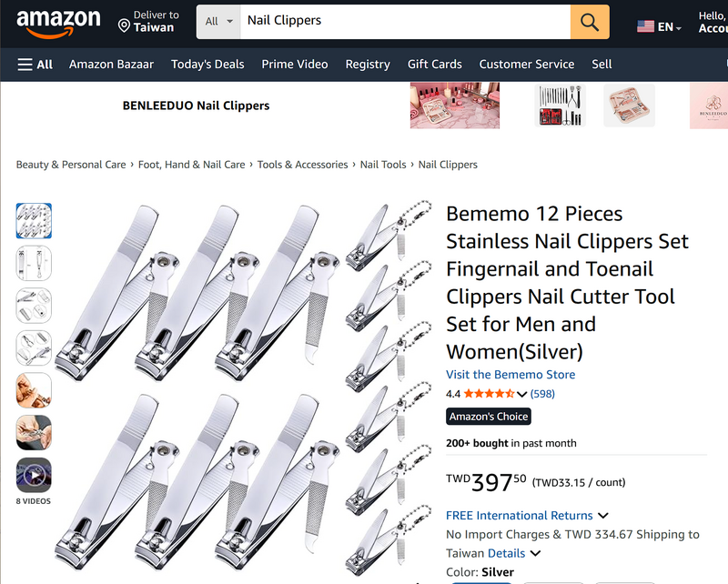Play the product videos thumbnail
The height and width of the screenshot is (584, 728).
(34, 475)
